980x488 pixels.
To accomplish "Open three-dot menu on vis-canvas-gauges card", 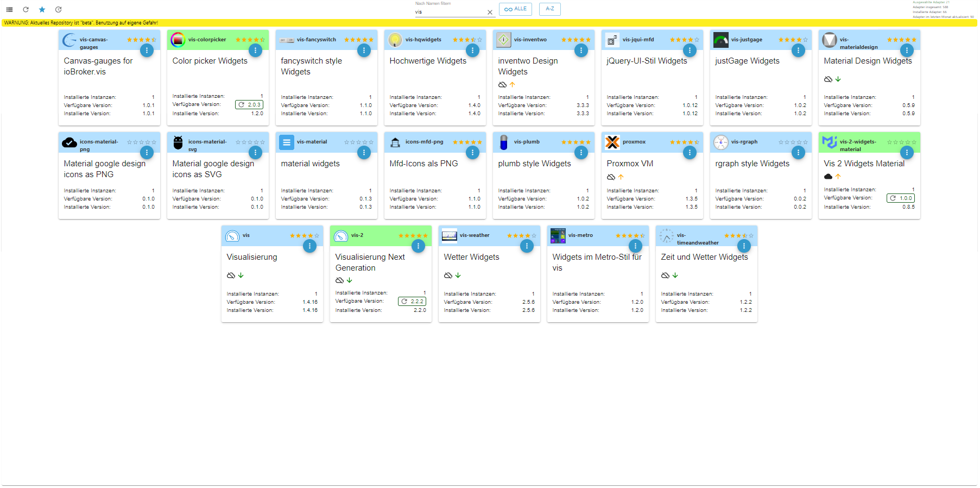I will coord(147,51).
